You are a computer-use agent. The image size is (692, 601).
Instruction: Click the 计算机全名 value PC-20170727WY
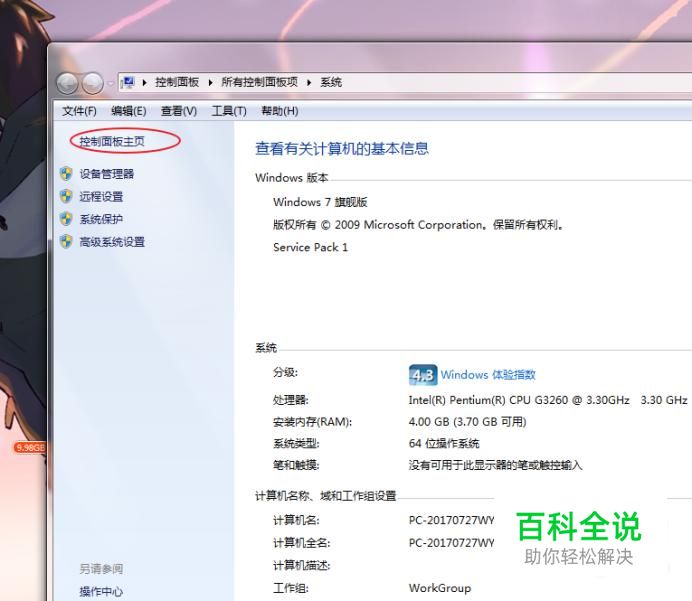(451, 543)
